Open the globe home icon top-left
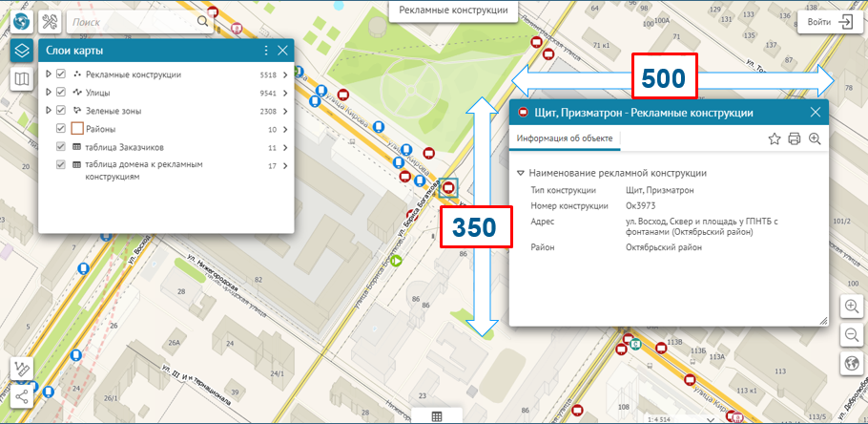868x424 pixels. click(x=21, y=20)
